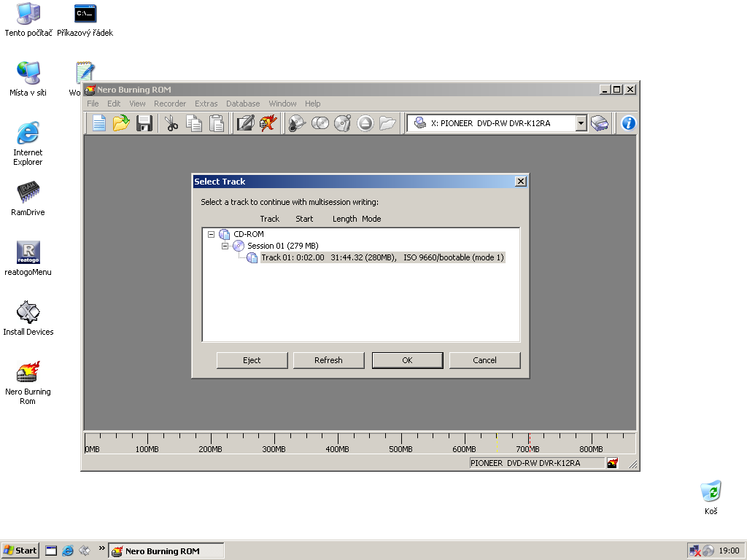Expand quick launch overflow chevron
Viewport: 747px width, 560px height.
(101, 548)
